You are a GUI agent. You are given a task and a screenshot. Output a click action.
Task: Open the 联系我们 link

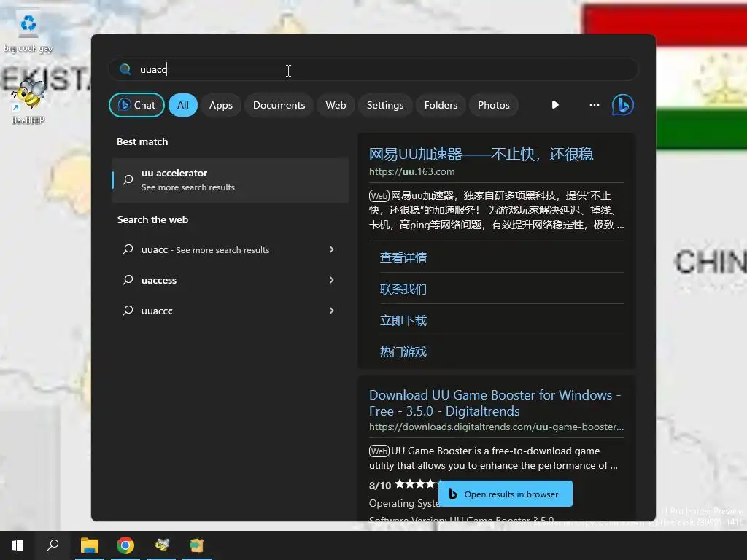(x=403, y=289)
